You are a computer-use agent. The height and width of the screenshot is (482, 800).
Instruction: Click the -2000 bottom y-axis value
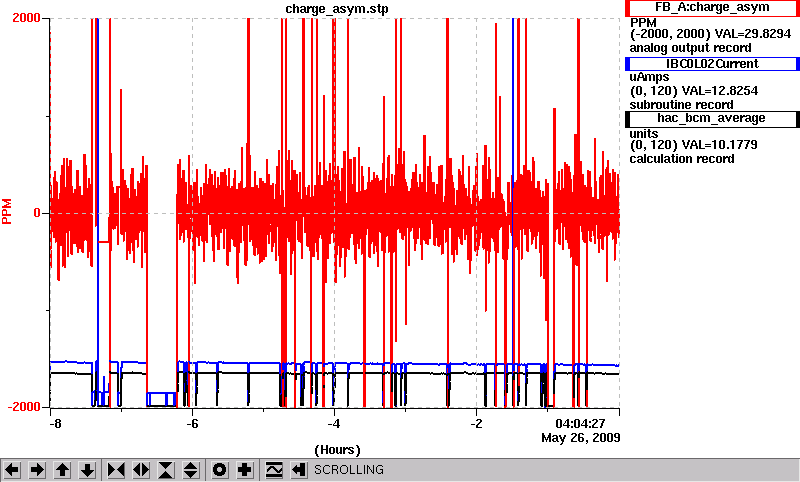tap(23, 407)
